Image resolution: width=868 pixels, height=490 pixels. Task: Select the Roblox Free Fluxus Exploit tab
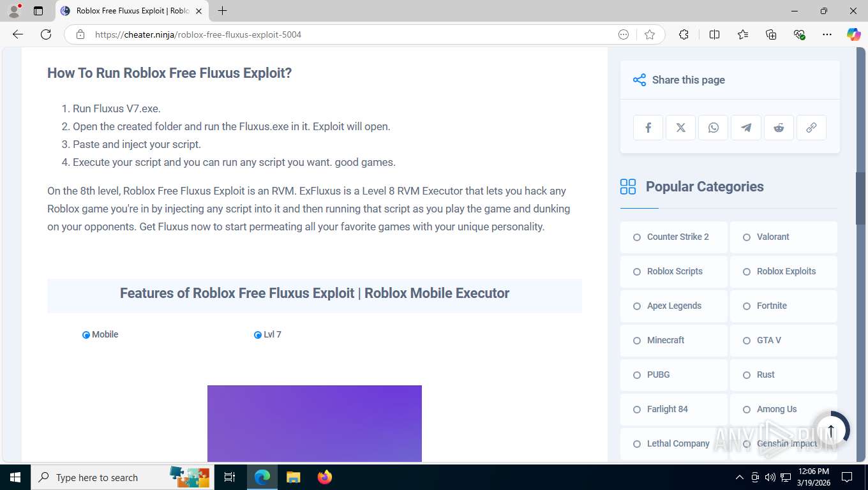tap(132, 11)
